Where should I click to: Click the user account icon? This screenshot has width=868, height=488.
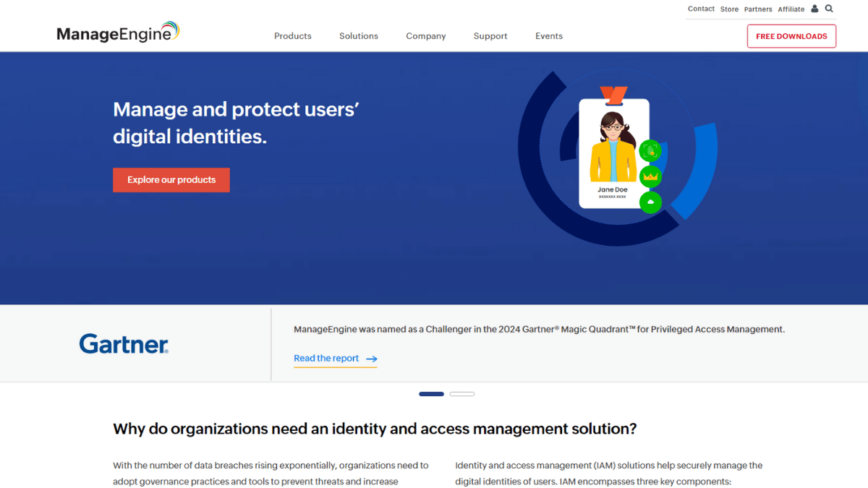[814, 9]
